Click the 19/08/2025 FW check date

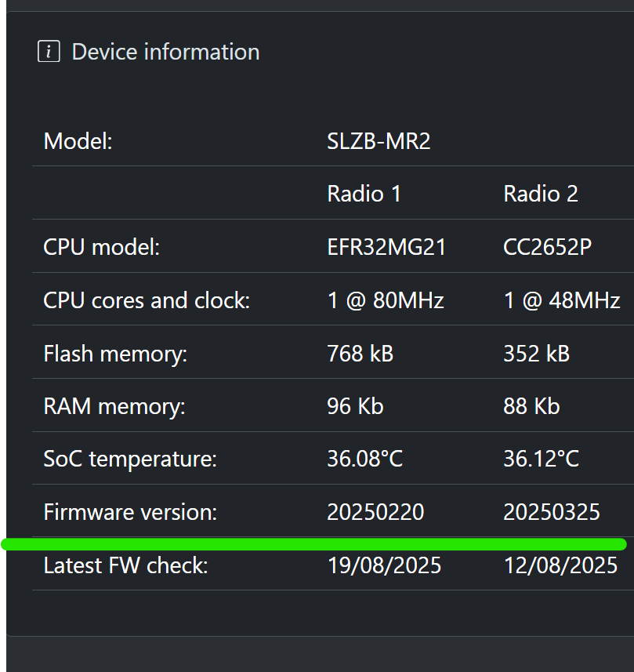(384, 565)
